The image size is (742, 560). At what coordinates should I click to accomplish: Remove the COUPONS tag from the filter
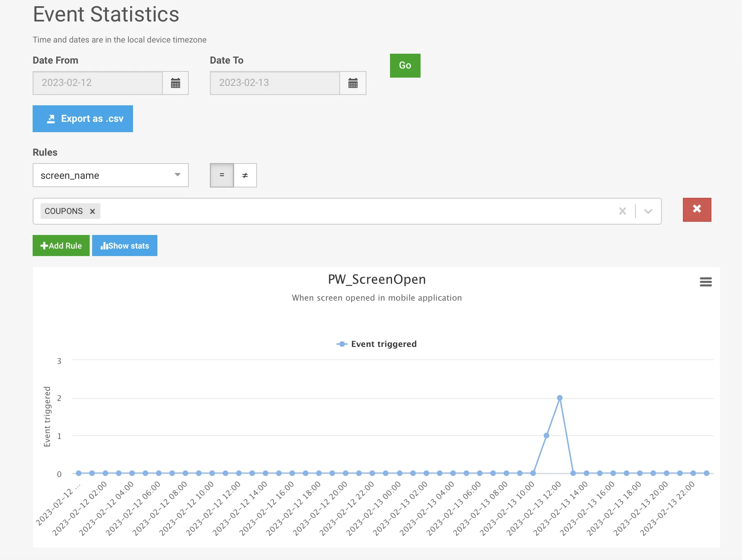93,211
